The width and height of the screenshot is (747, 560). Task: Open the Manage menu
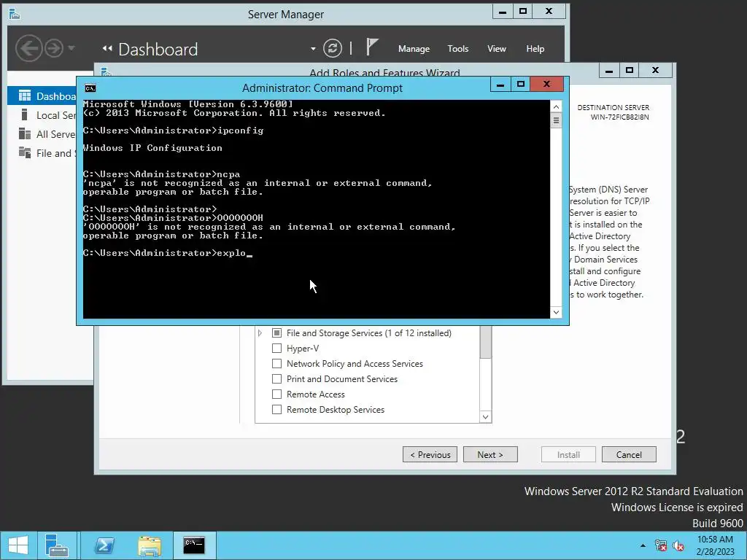[x=414, y=49]
